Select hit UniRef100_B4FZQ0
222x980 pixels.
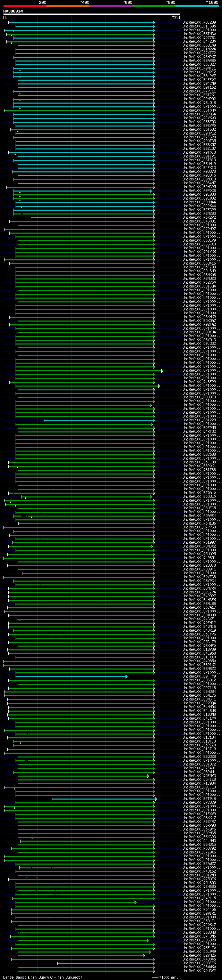coord(199,41)
